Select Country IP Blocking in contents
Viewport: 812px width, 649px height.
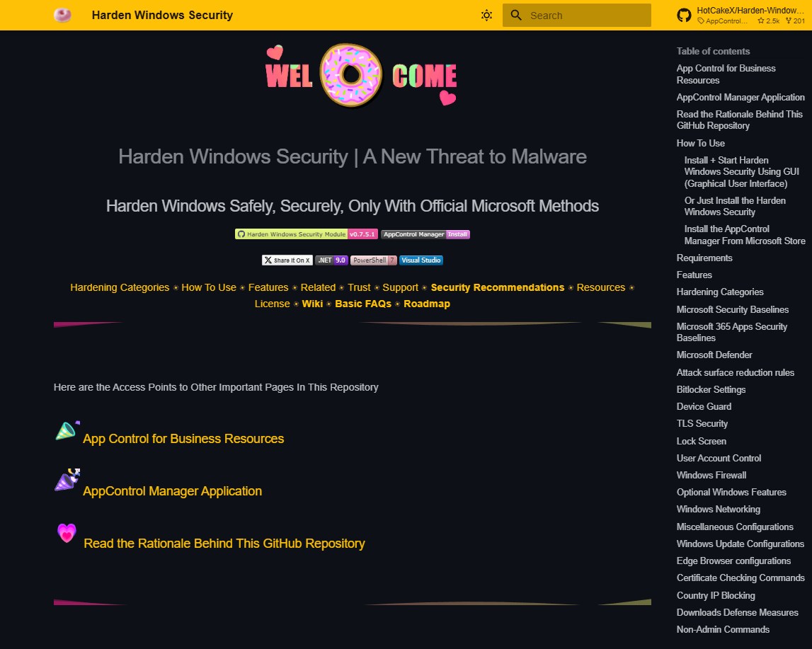[716, 596]
